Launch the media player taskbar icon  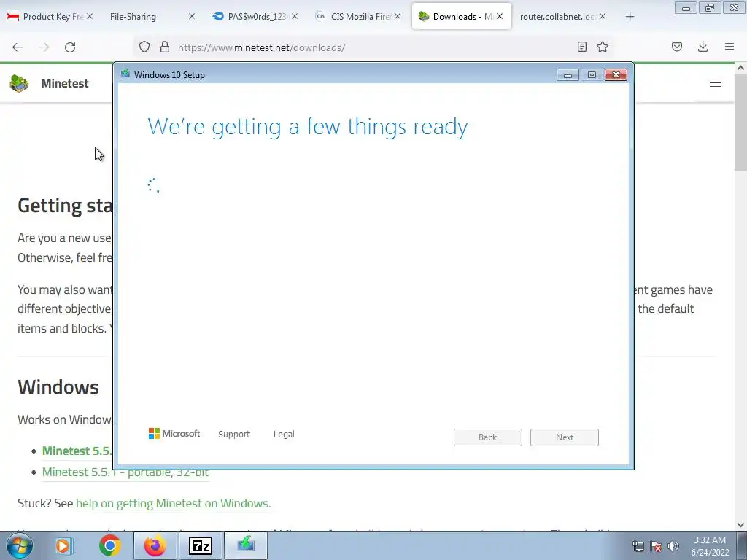[x=63, y=545]
